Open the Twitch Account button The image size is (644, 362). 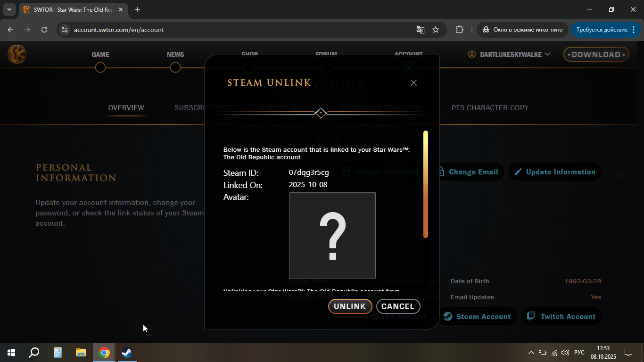coord(561,317)
